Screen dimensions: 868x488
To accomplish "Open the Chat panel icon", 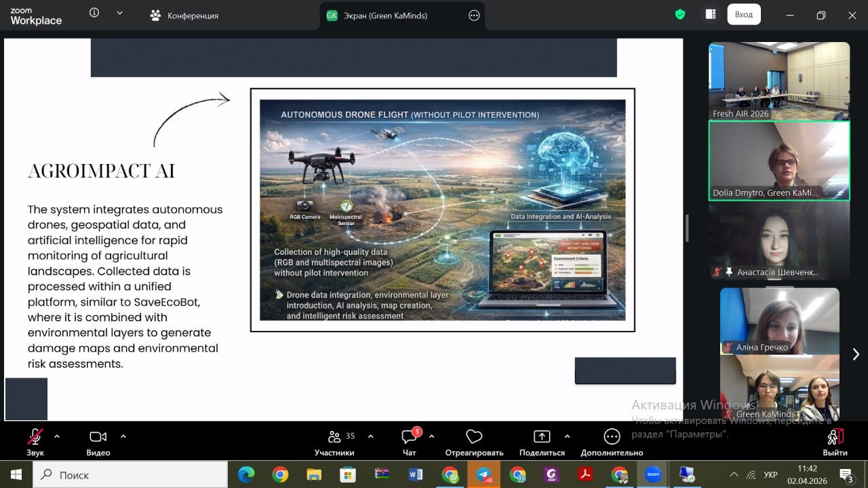I will point(409,436).
